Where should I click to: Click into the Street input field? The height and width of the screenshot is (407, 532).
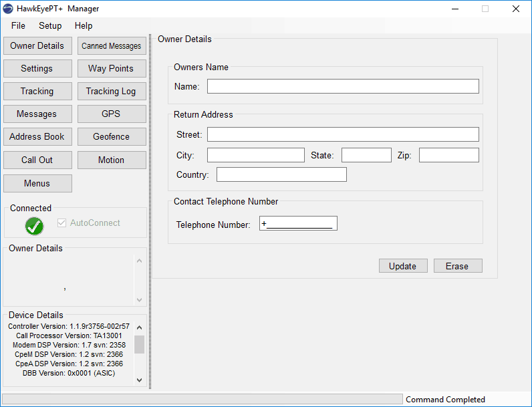[343, 134]
